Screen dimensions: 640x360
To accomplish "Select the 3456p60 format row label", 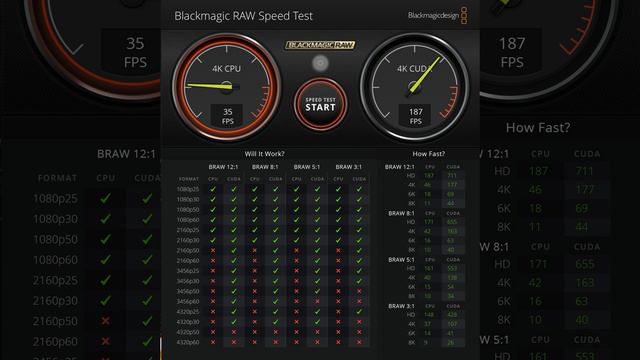I will [188, 302].
